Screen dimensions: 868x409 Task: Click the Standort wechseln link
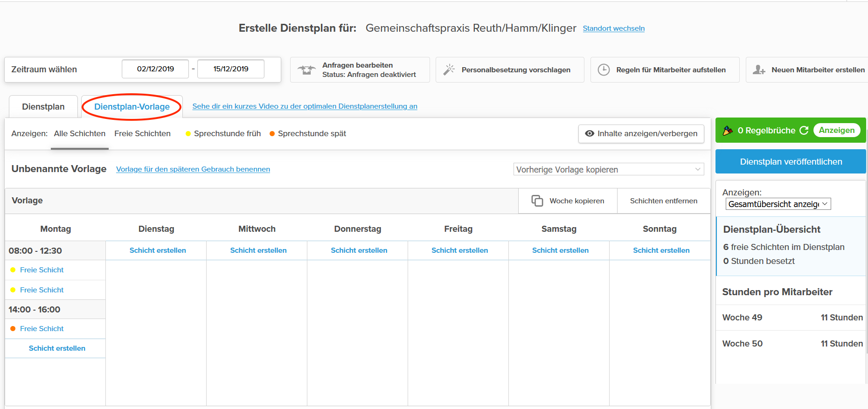tap(613, 28)
